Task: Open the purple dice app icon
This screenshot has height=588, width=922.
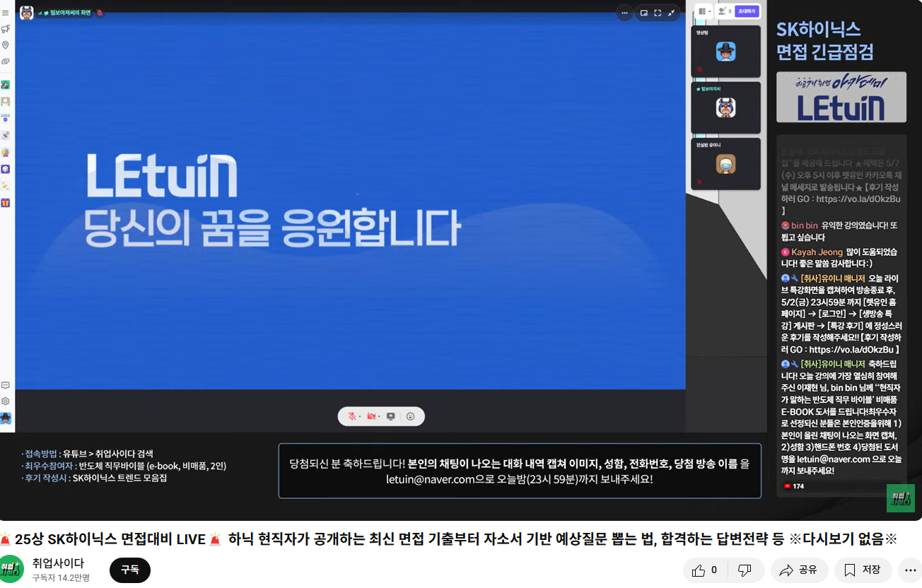Action: tap(5, 169)
